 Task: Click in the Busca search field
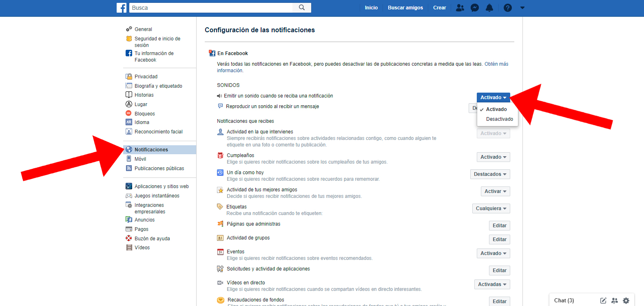[211, 8]
